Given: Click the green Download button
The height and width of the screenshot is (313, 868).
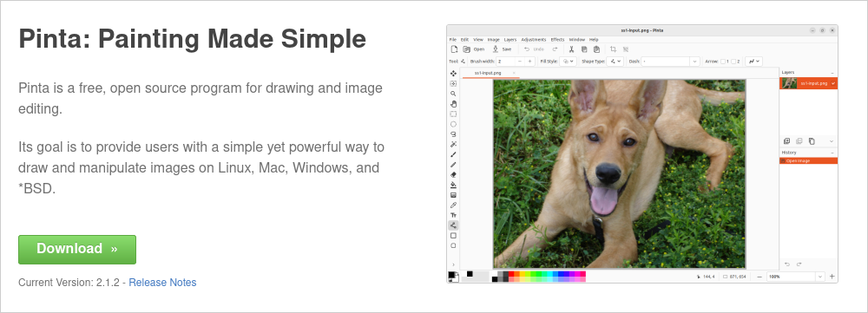Looking at the screenshot, I should coord(77,250).
